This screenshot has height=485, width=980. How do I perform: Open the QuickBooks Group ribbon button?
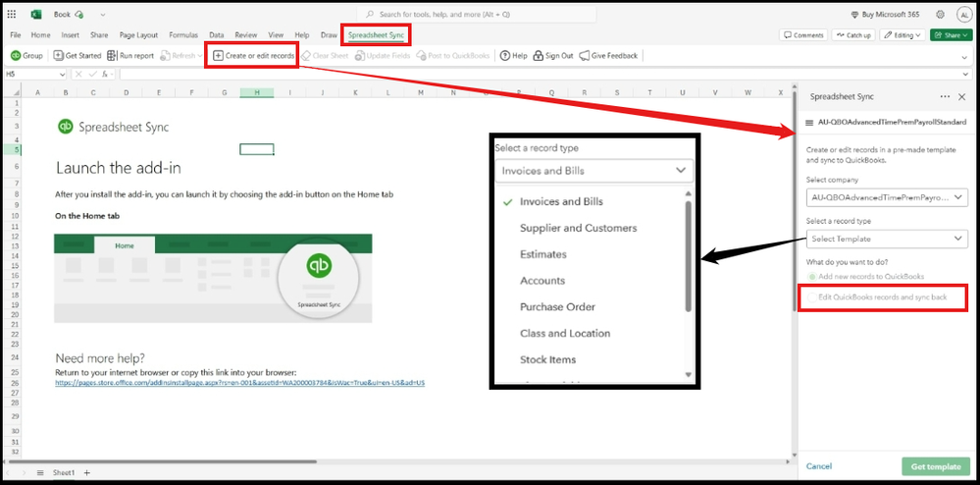(26, 56)
